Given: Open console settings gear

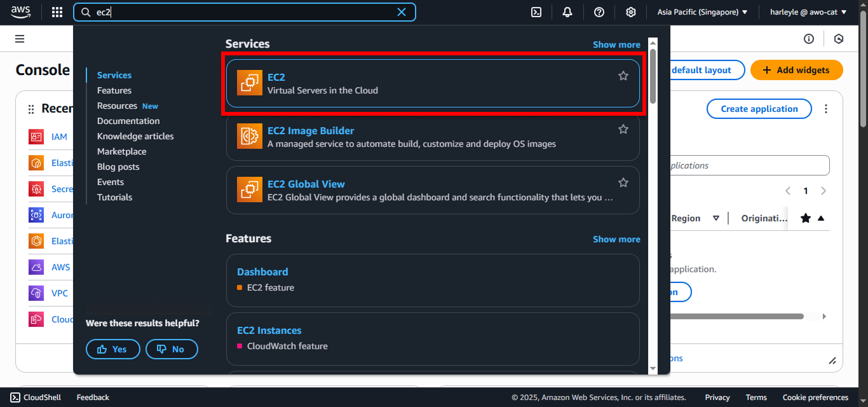Looking at the screenshot, I should point(631,12).
